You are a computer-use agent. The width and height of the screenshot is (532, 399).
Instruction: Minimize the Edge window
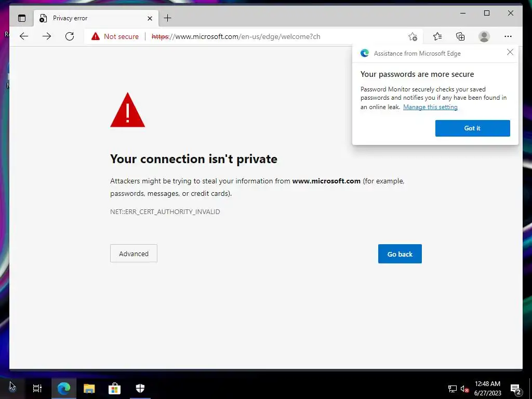point(463,13)
